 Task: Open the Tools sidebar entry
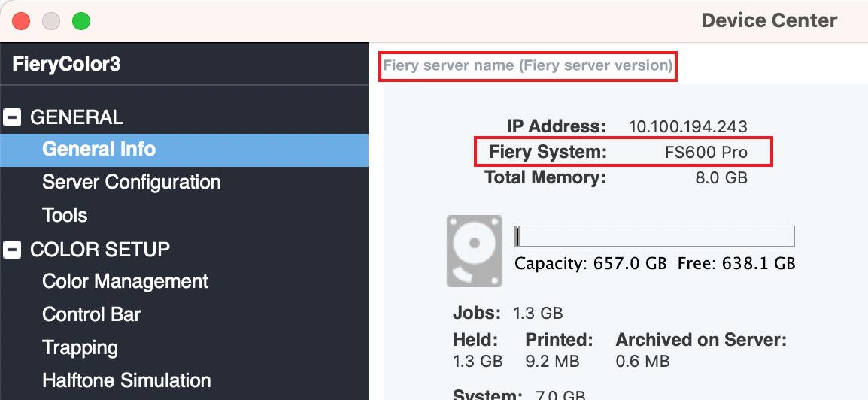pos(65,215)
